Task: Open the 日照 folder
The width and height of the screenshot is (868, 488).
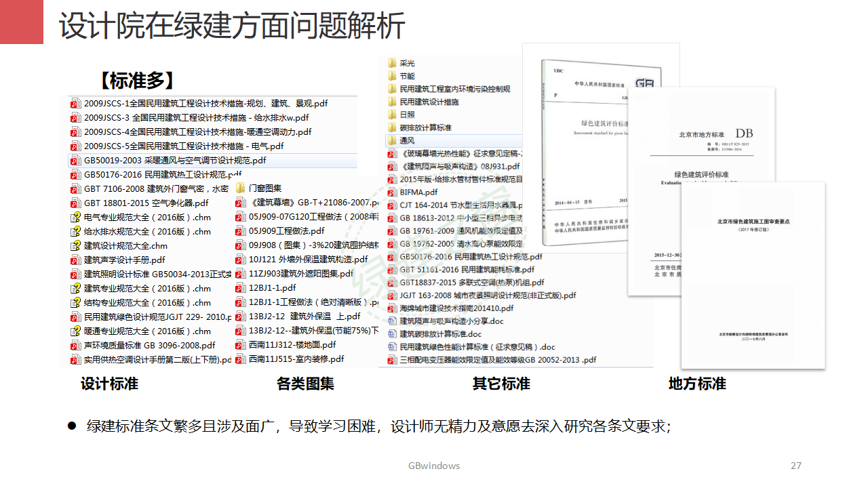Action: coord(404,114)
